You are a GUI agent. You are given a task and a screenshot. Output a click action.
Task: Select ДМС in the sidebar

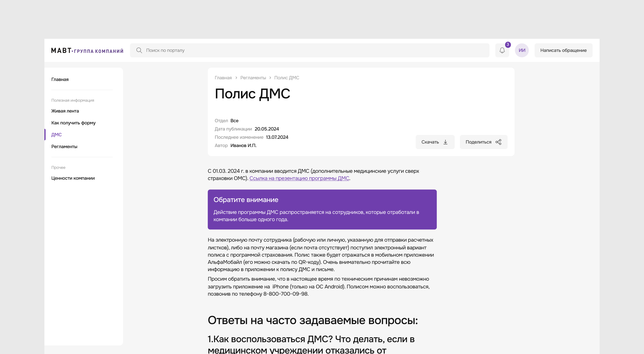[x=57, y=135]
